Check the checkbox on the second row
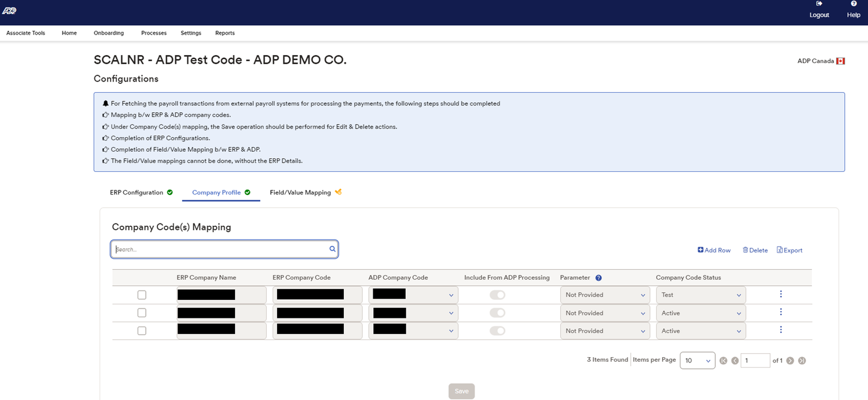 click(142, 313)
